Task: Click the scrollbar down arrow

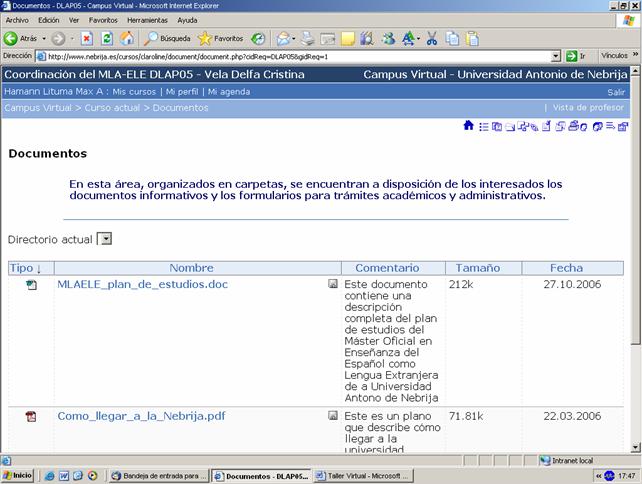Action: click(635, 448)
